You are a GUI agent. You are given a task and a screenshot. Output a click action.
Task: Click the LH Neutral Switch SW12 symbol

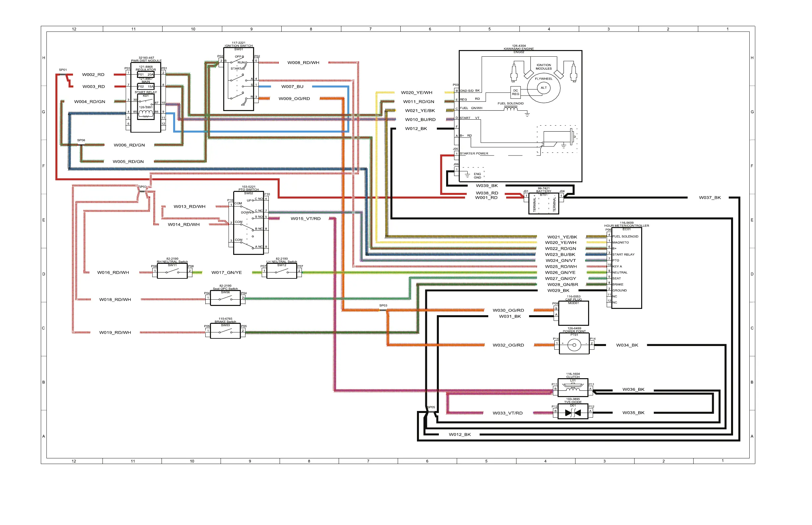point(282,271)
